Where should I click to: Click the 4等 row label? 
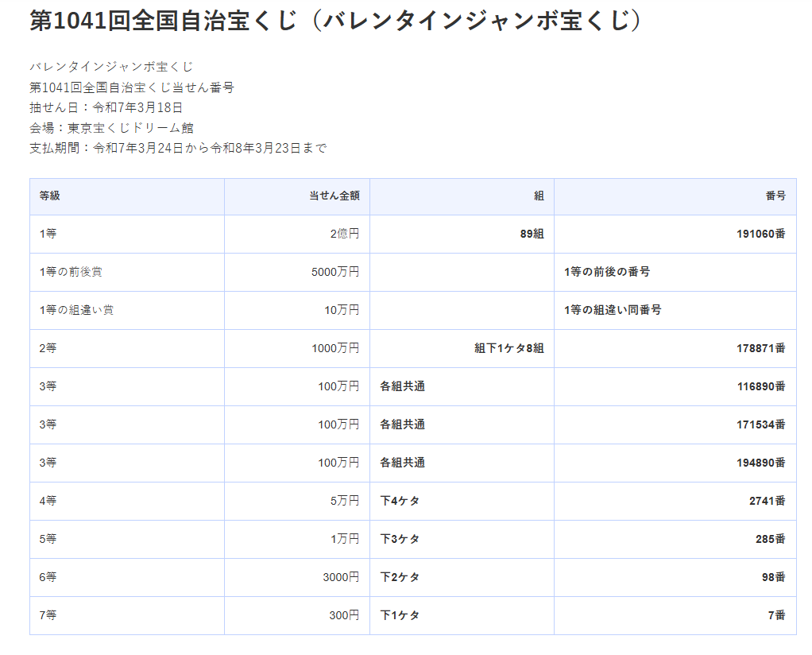48,501
